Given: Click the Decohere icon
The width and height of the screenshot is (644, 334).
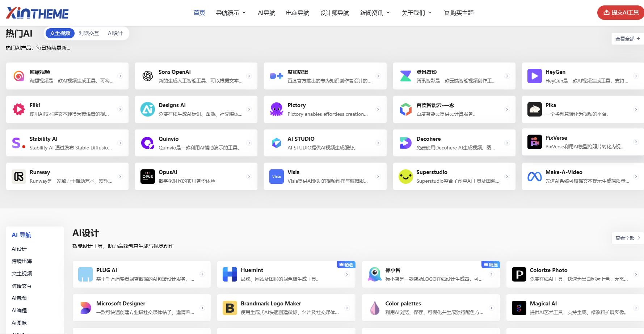Looking at the screenshot, I should pos(406,143).
